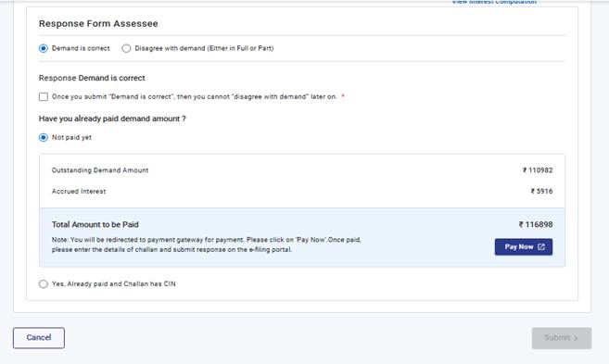This screenshot has height=364, width=609.
Task: Click the external link icon on Pay Now
Action: pos(541,246)
